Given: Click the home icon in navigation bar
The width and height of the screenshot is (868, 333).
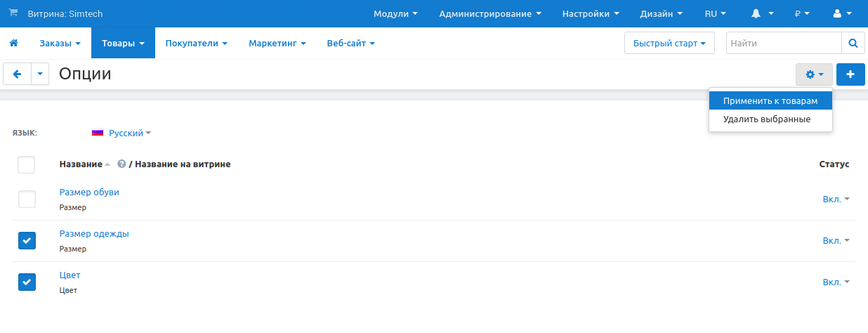Looking at the screenshot, I should (x=13, y=44).
